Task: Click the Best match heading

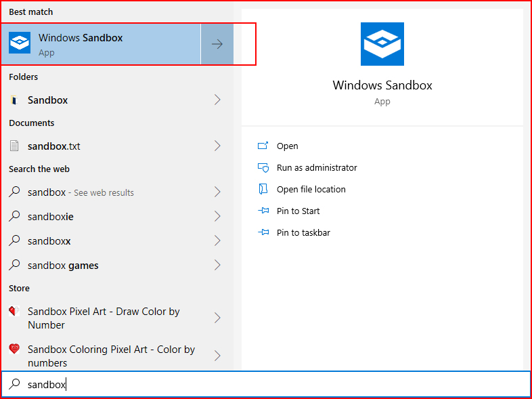Action: pyautogui.click(x=31, y=12)
